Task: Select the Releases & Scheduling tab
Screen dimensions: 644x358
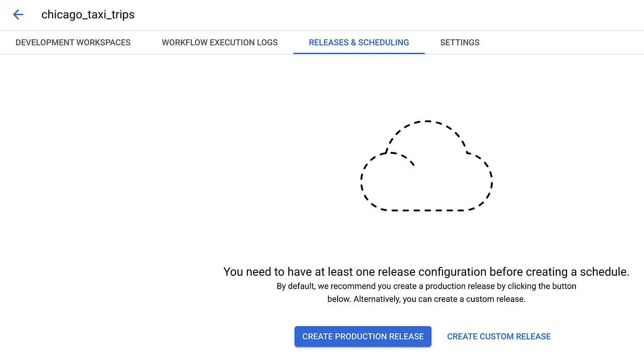Action: [359, 43]
